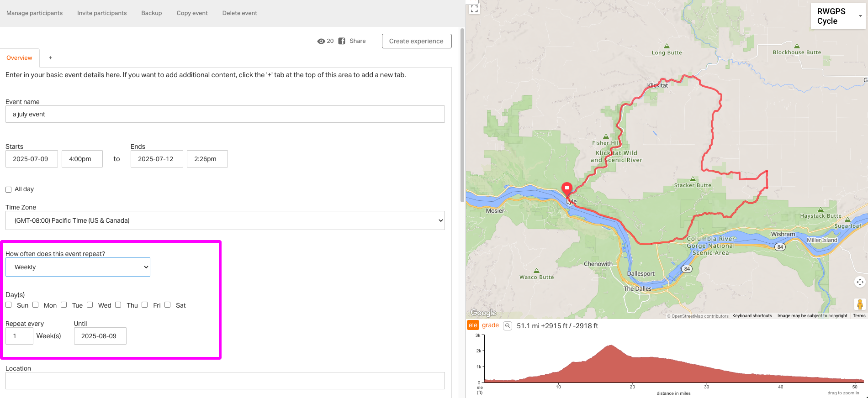The image size is (868, 398).
Task: Click the Event name field
Action: pos(225,114)
